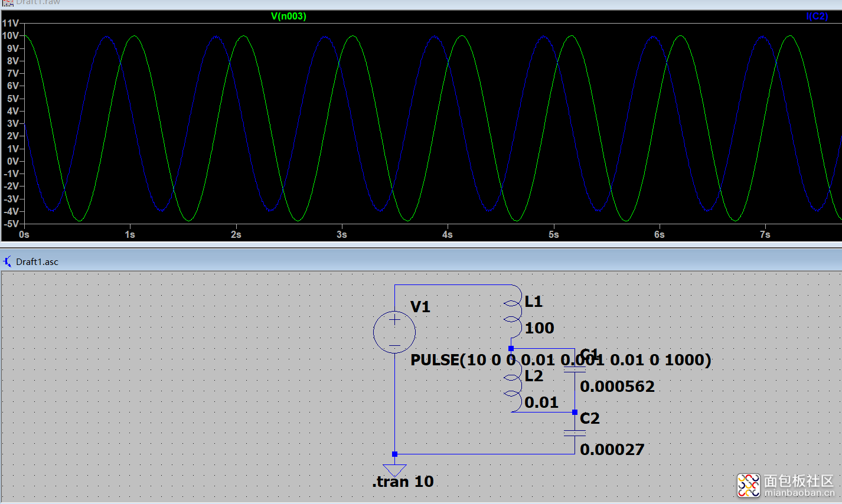Click the L1 value 100

[x=540, y=328]
